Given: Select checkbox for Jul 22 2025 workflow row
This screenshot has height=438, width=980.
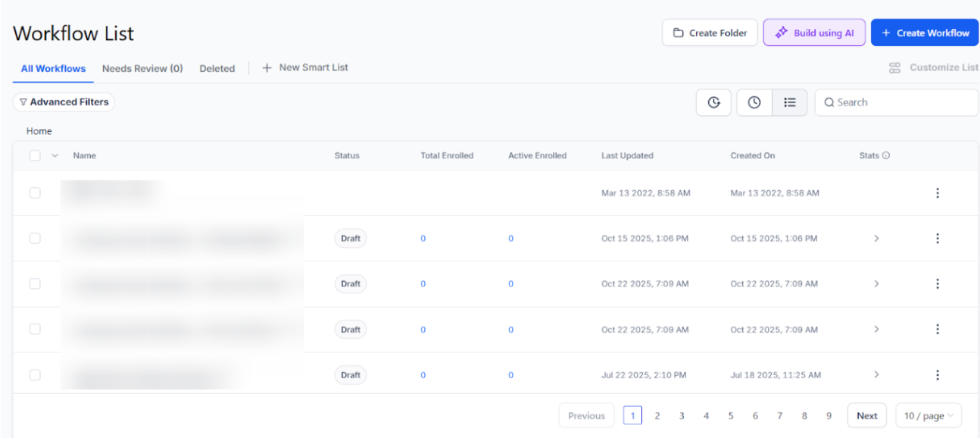Looking at the screenshot, I should [35, 375].
